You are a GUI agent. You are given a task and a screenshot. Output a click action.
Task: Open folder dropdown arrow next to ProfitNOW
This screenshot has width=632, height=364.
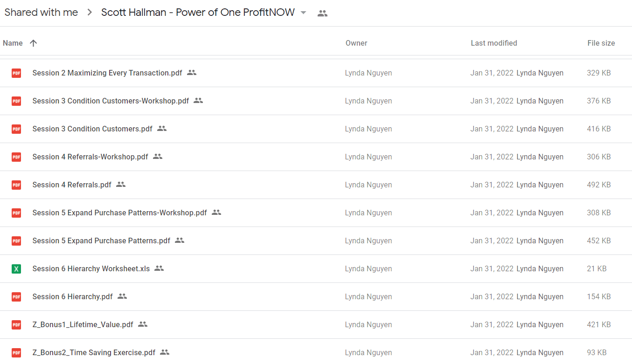304,13
